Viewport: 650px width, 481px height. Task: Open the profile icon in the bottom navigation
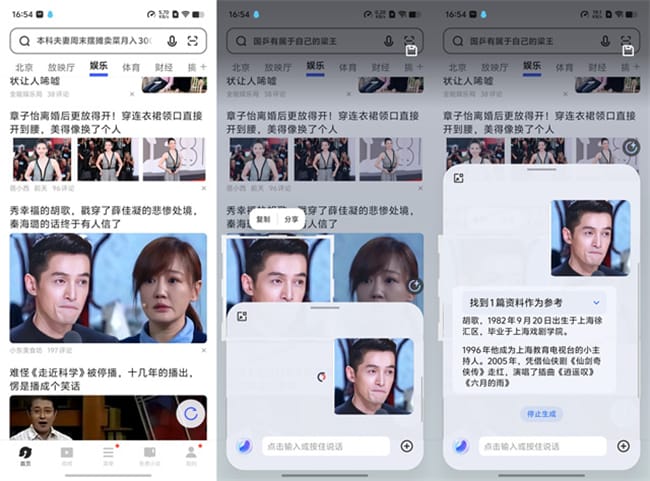(x=190, y=454)
